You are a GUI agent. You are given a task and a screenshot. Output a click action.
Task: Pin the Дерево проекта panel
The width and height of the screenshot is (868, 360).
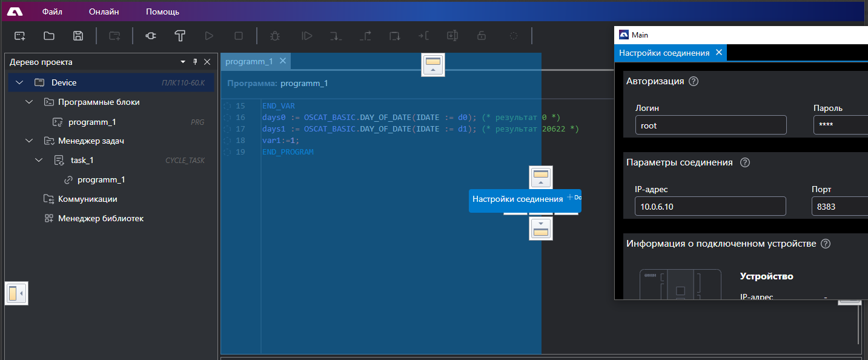pyautogui.click(x=195, y=62)
